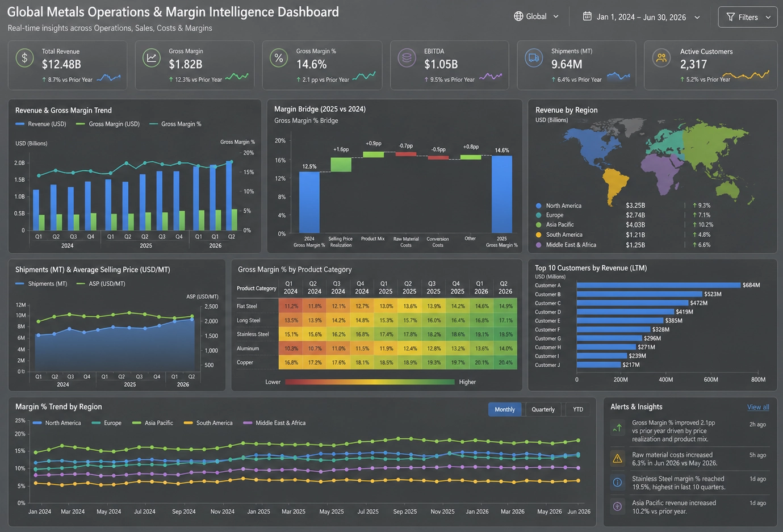The image size is (783, 532).
Task: Toggle Europe in Margin Trend legend
Action: click(x=106, y=423)
